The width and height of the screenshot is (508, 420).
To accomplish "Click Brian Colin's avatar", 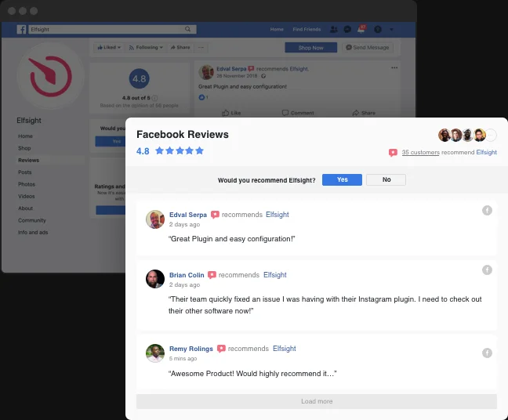I will [155, 279].
